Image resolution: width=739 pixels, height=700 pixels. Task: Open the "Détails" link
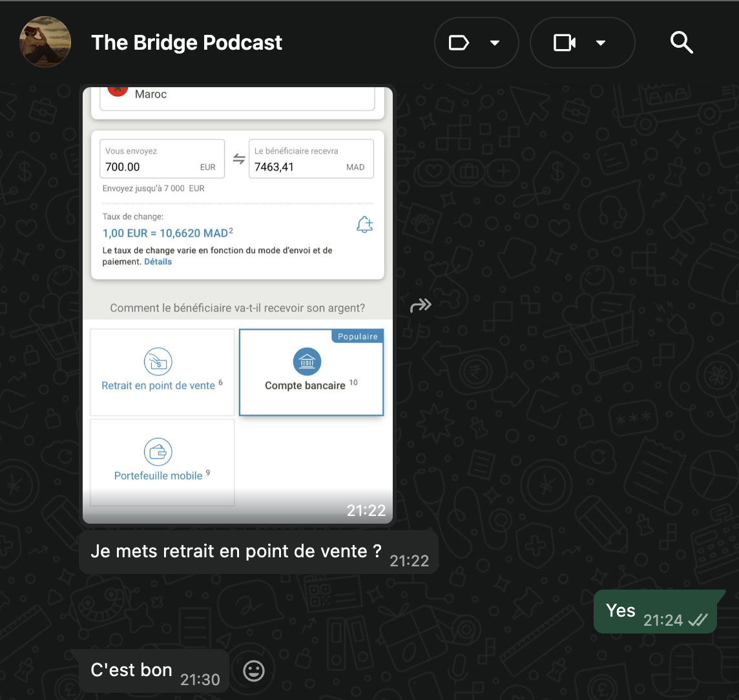[158, 262]
